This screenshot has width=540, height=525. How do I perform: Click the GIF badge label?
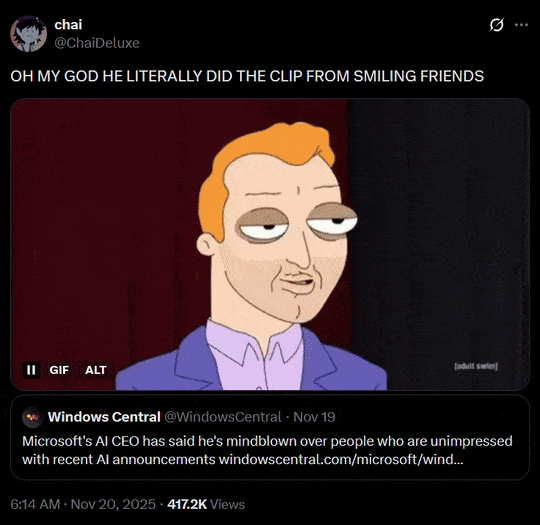59,370
